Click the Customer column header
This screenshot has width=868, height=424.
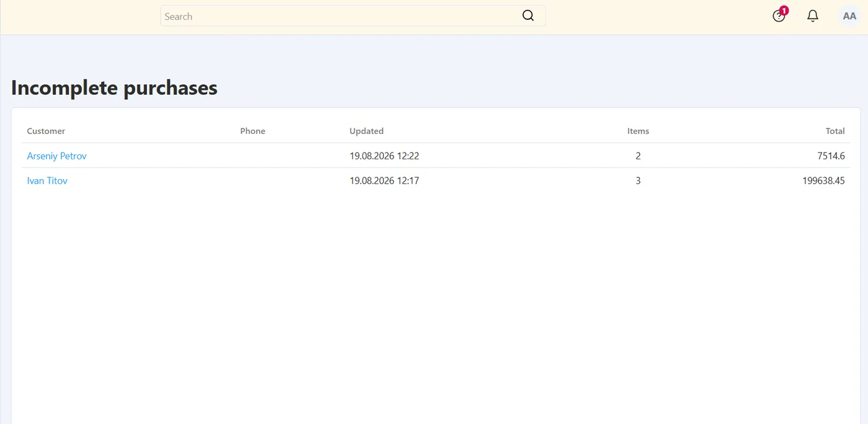click(x=46, y=131)
